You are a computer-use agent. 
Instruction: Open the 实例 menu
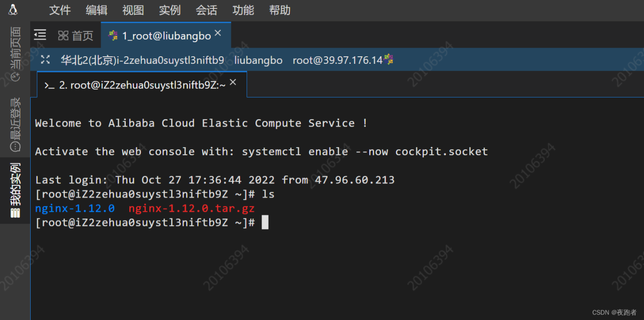click(x=170, y=10)
